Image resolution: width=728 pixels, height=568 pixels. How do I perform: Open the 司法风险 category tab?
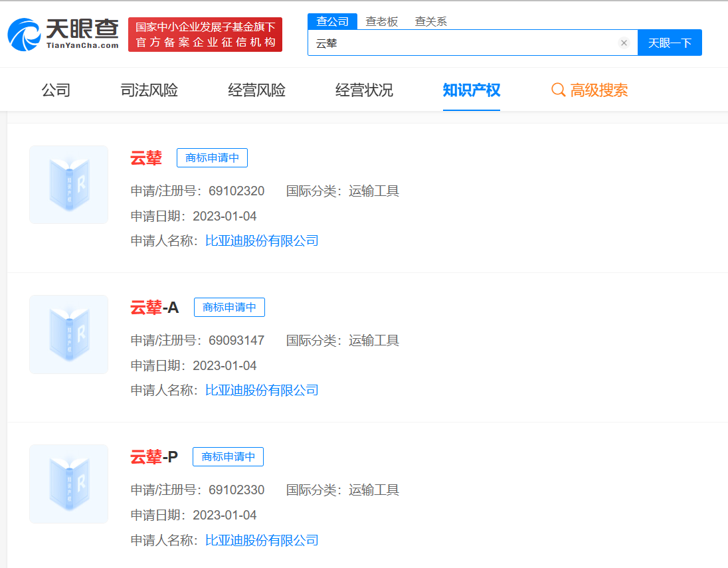[x=149, y=90]
